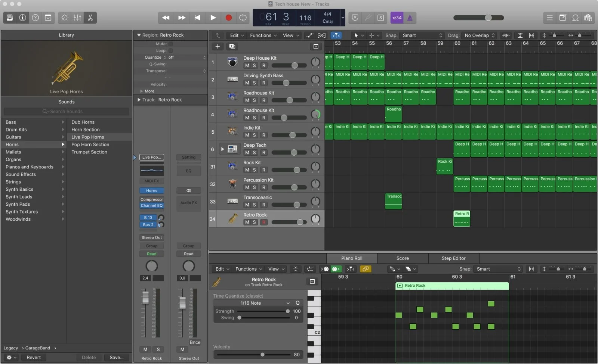Mute the Deep House Kit track

(x=247, y=65)
